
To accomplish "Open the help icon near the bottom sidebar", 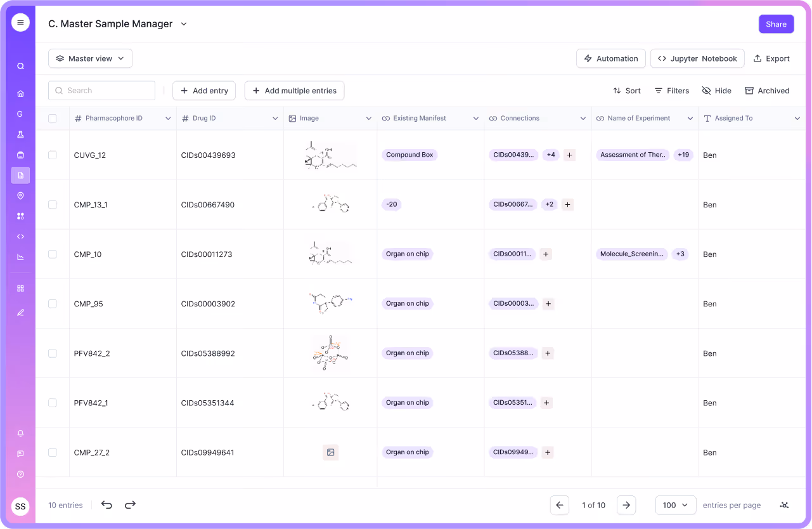I will 20,474.
